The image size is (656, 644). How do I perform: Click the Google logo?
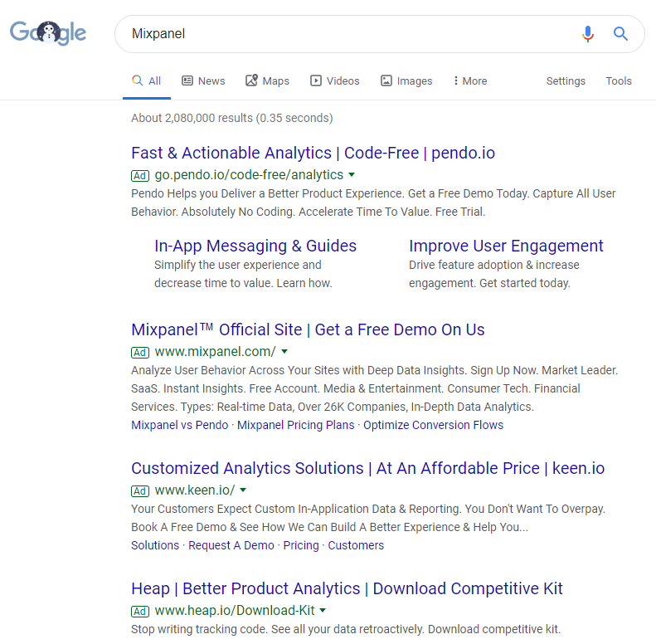(x=48, y=33)
